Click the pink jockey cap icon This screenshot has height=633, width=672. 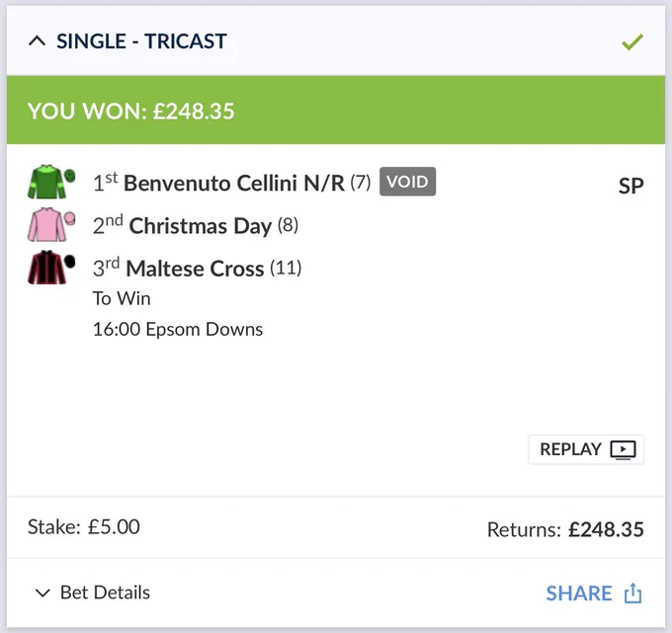click(x=70, y=218)
